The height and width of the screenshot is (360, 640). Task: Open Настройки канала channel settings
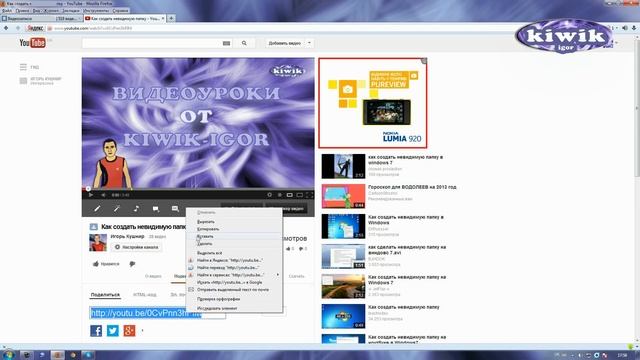point(136,247)
